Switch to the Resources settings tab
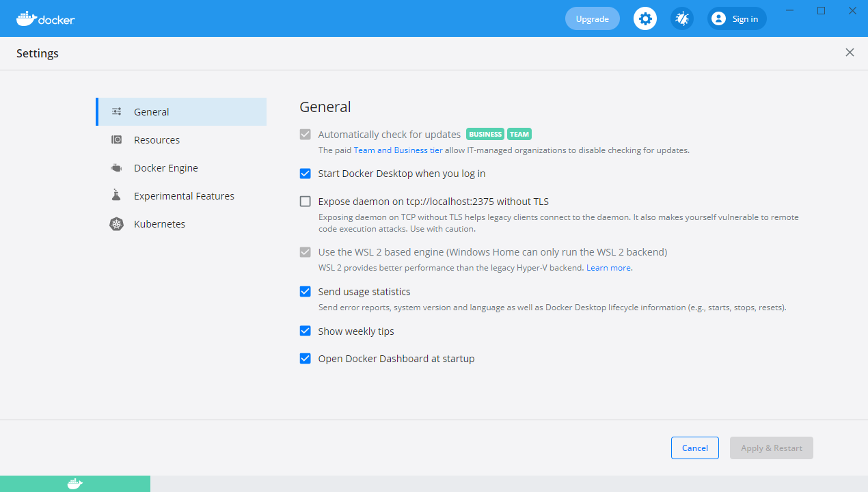The height and width of the screenshot is (492, 868). click(x=181, y=139)
